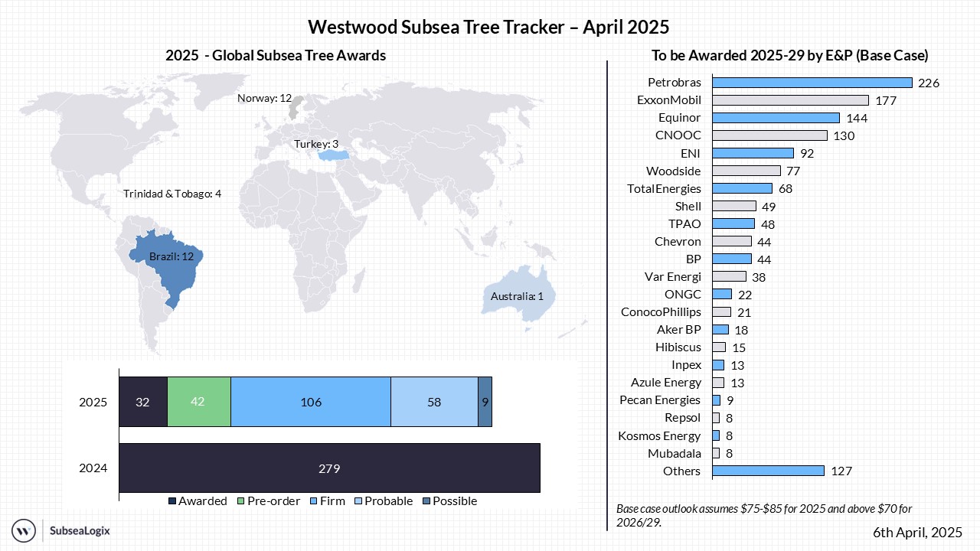
Task: Click the green 42 Pre-order segment
Action: coord(198,402)
